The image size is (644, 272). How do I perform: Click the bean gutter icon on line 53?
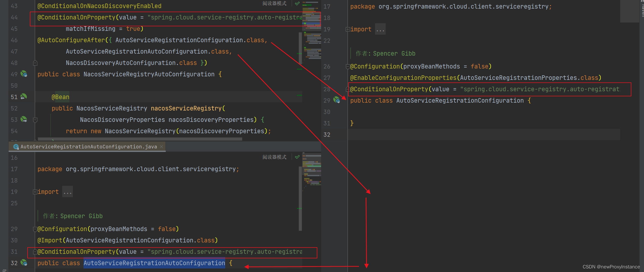coord(24,119)
